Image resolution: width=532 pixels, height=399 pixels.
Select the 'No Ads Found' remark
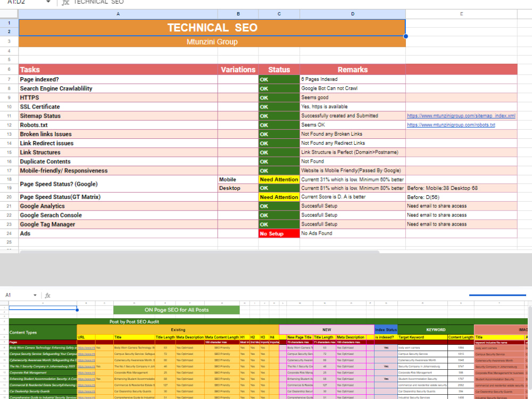pyautogui.click(x=353, y=234)
